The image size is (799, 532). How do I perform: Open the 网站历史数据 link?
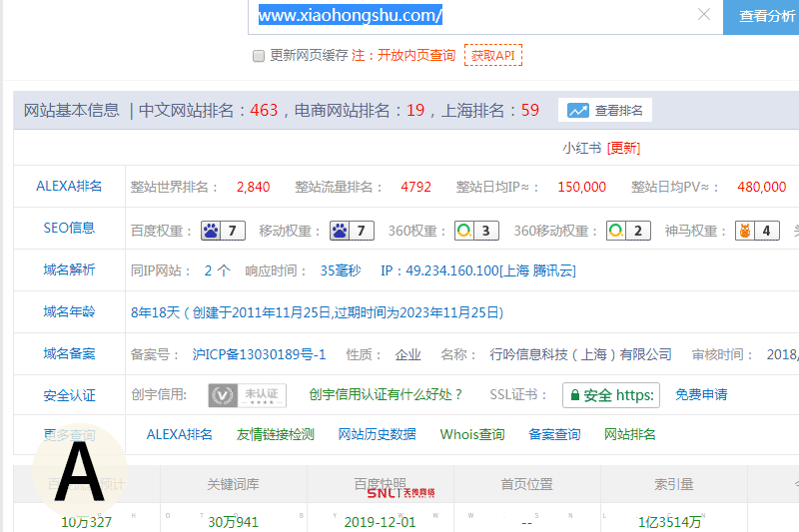pos(378,434)
